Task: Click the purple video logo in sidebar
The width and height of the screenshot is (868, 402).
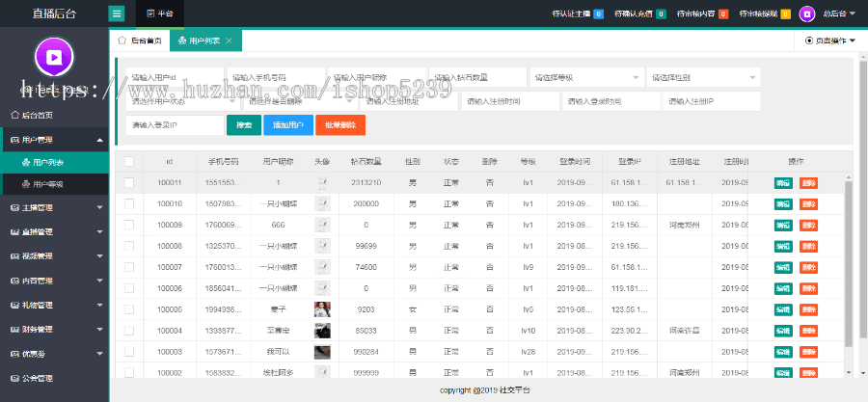Action: coord(54,56)
